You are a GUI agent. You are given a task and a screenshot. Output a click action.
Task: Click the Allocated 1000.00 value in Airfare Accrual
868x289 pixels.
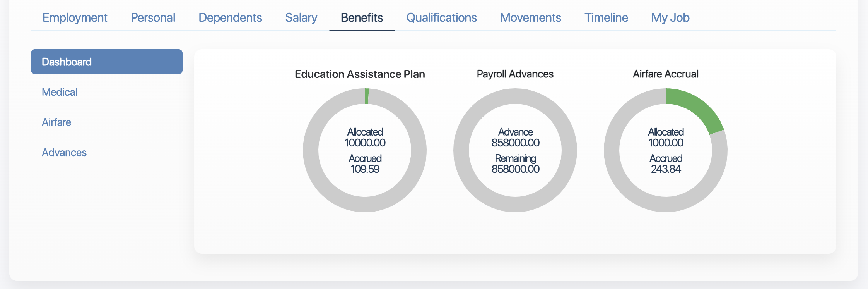tap(666, 137)
